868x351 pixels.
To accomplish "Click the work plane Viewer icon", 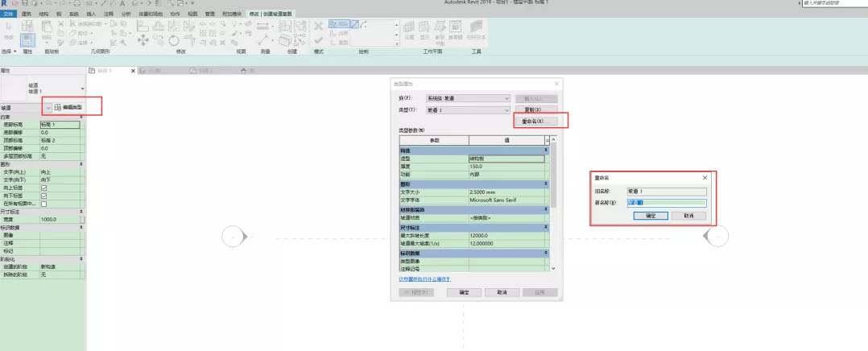I will pos(456,27).
